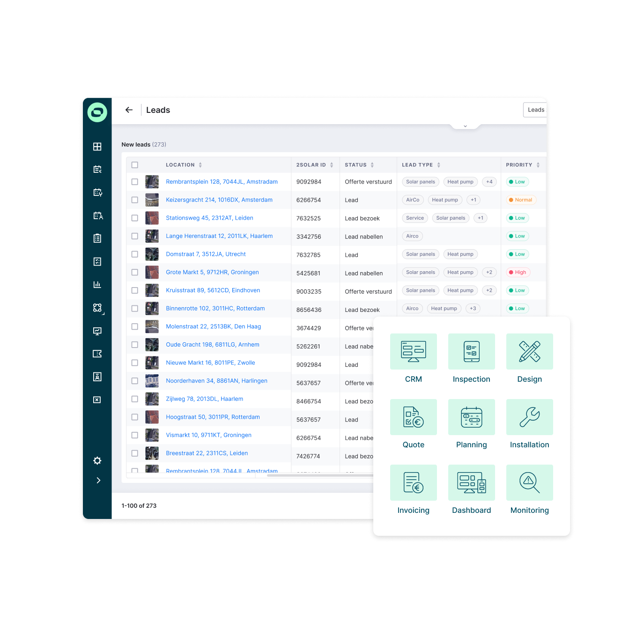
Task: Open the Installation wrench tile
Action: point(529,417)
